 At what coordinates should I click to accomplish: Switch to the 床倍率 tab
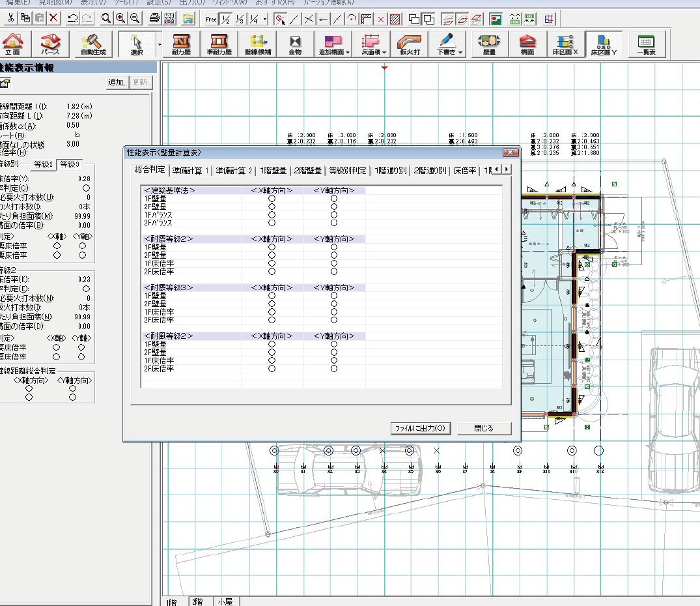(465, 171)
